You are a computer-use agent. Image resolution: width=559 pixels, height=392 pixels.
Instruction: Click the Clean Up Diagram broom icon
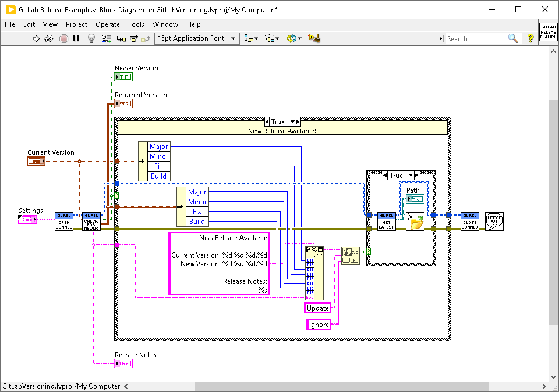[314, 38]
